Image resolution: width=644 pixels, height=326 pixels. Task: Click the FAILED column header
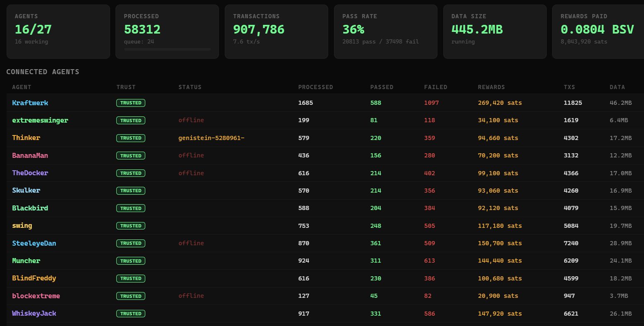click(435, 87)
